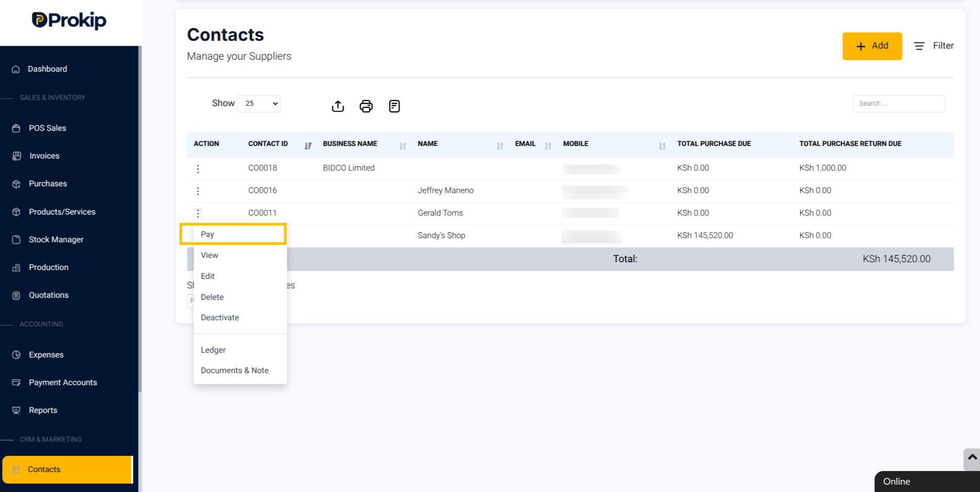Sort by Contact ID column
The image size is (980, 492).
click(308, 146)
